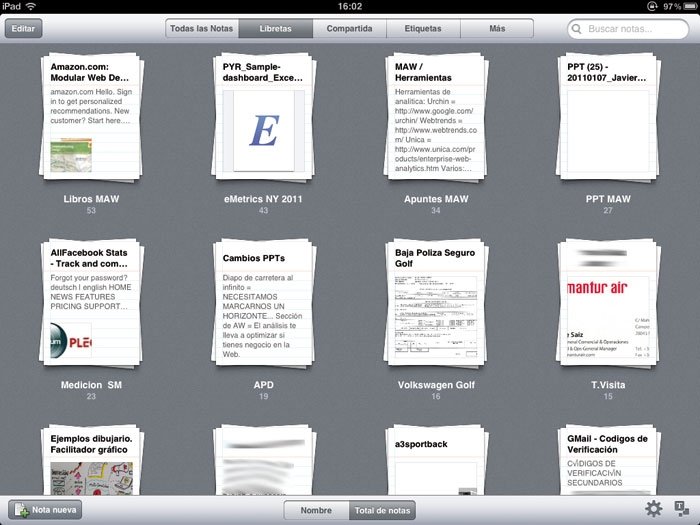Image resolution: width=700 pixels, height=525 pixels.
Task: Tap the Volkswagen Golf label
Action: 436,385
